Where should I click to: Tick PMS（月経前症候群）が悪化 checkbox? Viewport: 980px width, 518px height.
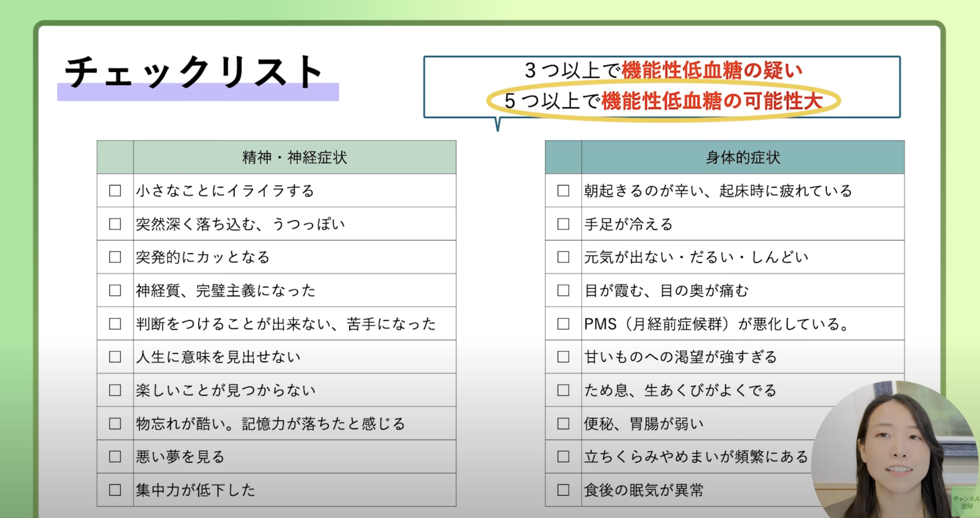[x=563, y=324]
